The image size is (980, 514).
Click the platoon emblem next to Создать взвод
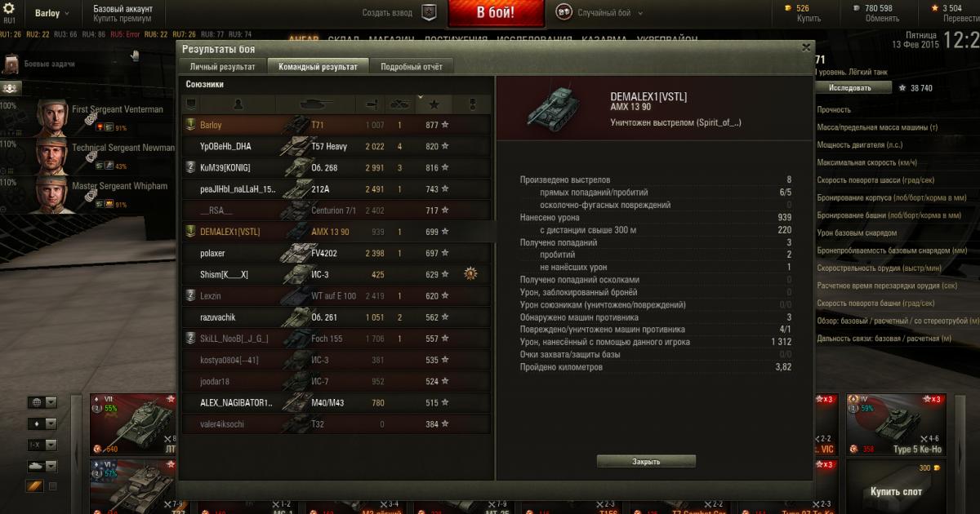(430, 12)
